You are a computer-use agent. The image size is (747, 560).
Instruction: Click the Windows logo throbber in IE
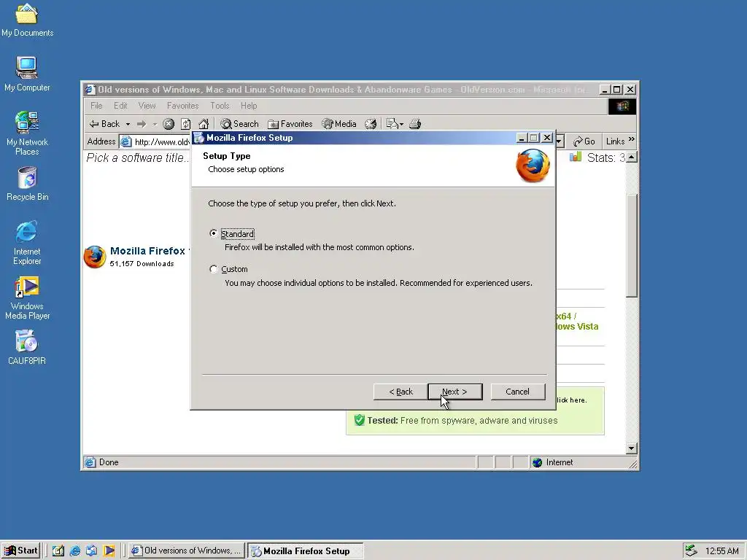pos(622,106)
